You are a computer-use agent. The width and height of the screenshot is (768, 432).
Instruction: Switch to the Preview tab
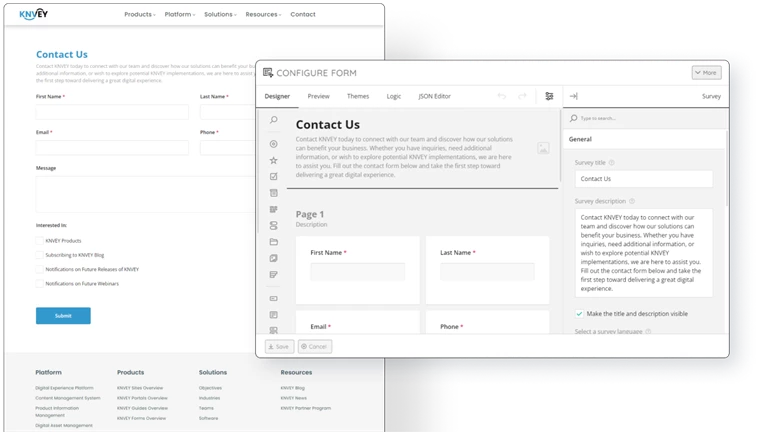[x=318, y=97]
